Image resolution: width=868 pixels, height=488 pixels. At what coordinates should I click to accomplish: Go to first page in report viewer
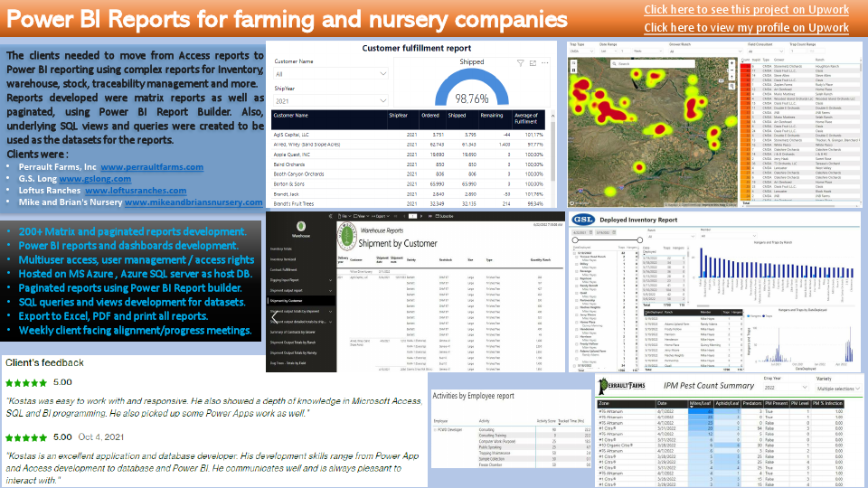(x=395, y=216)
